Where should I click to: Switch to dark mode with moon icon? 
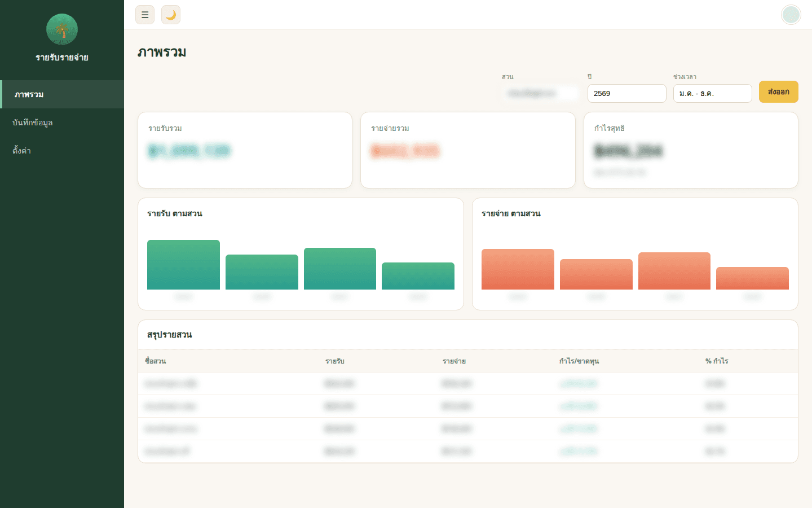171,15
